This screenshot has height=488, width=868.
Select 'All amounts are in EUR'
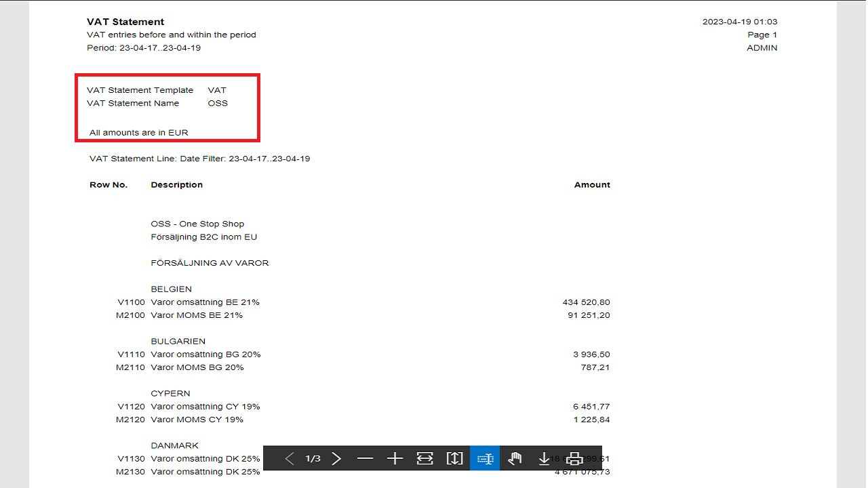pyautogui.click(x=139, y=133)
